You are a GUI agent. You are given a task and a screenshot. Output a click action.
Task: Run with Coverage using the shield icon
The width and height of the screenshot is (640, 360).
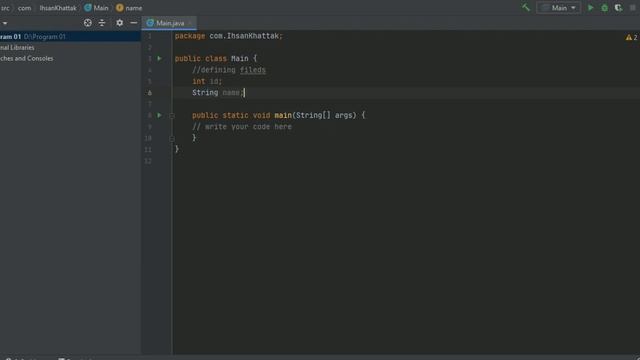(x=618, y=8)
